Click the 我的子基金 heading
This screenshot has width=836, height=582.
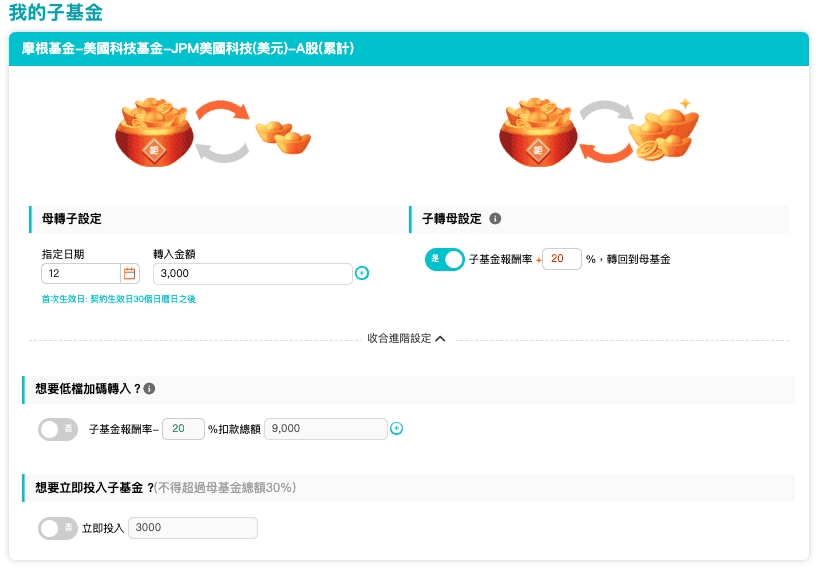55,12
